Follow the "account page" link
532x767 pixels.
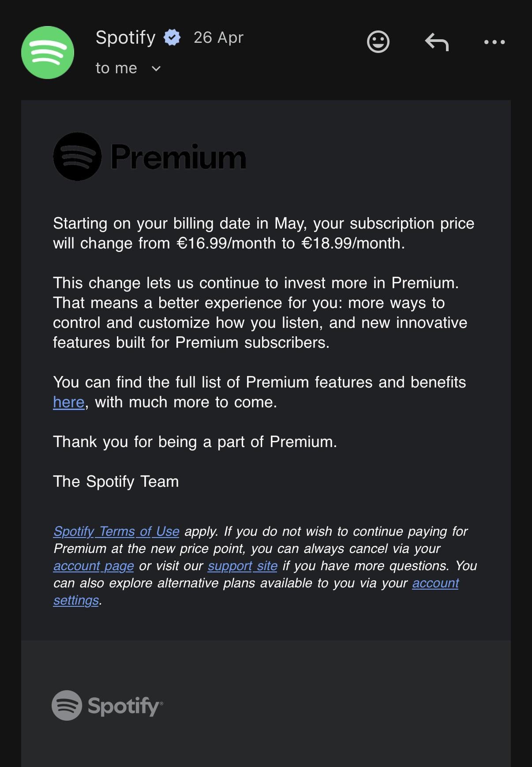94,566
